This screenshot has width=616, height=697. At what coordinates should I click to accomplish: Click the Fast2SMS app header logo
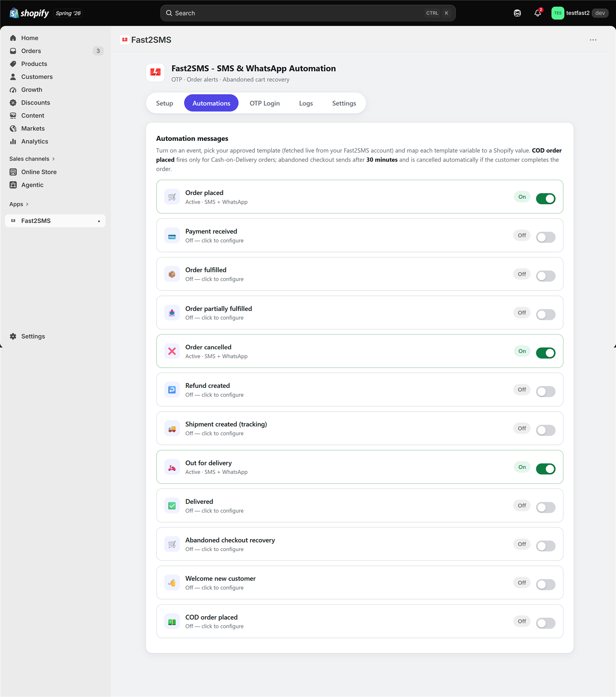pos(156,72)
